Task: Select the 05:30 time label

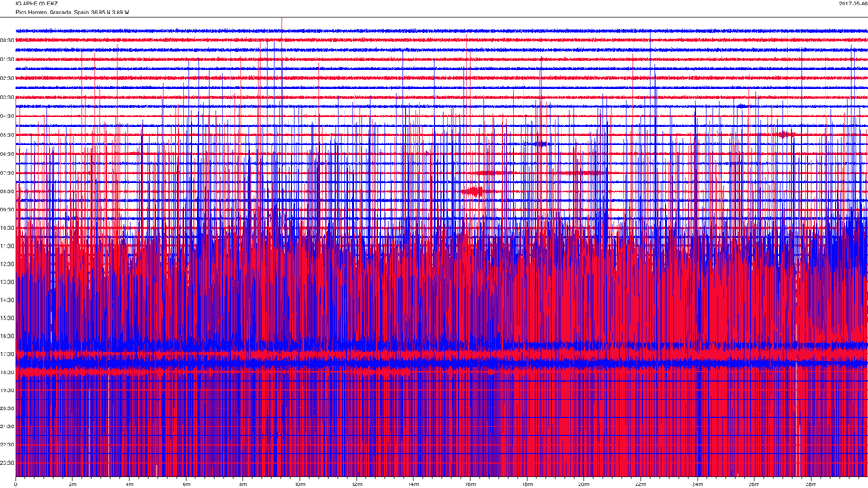Action: click(x=7, y=136)
